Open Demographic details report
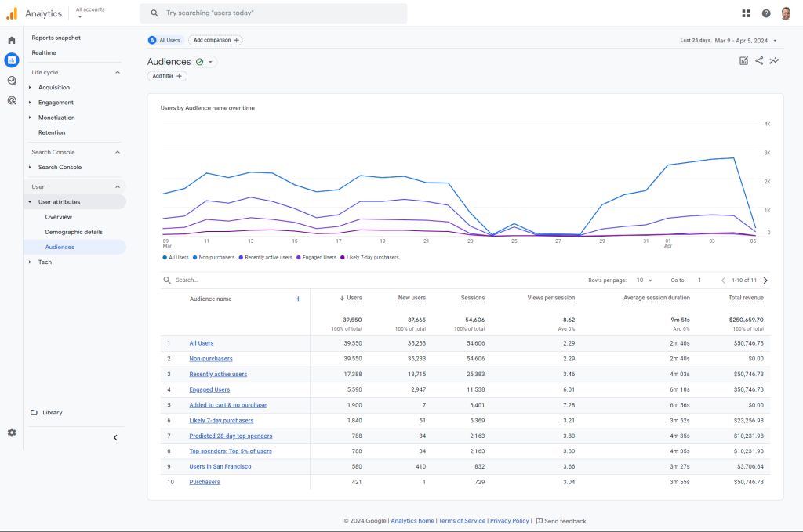This screenshot has height=532, width=803. pos(74,232)
